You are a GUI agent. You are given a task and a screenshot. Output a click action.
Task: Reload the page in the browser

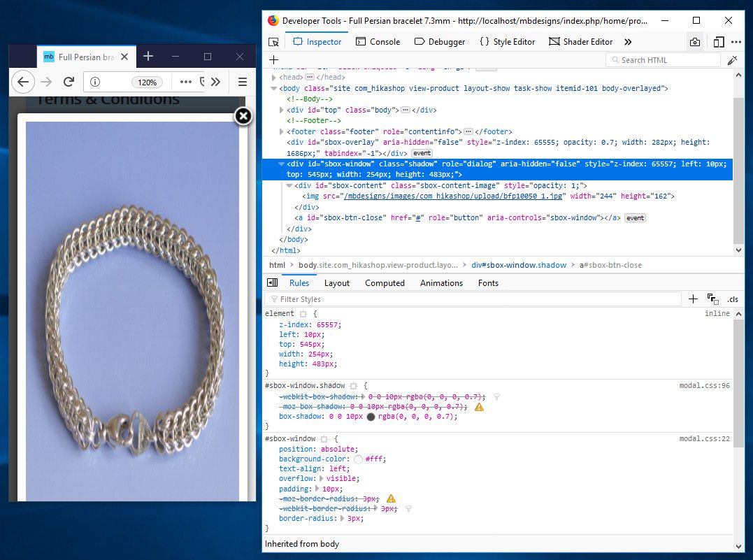point(69,82)
